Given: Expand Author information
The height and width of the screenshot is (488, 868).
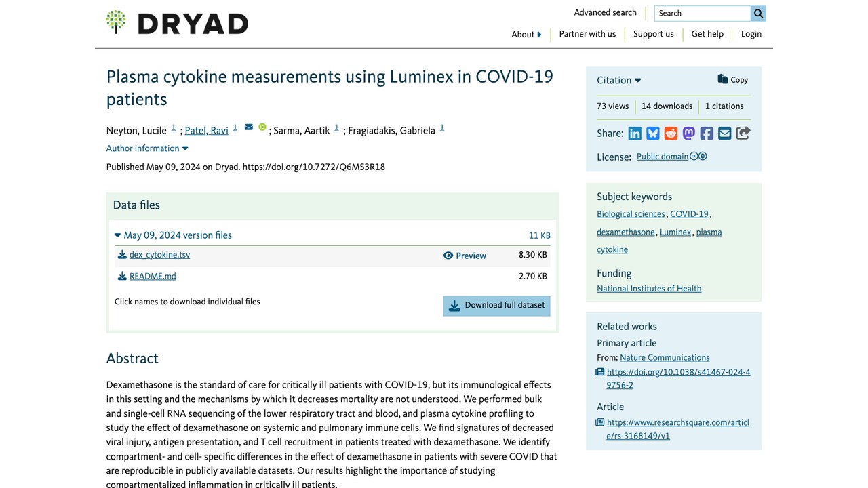Looking at the screenshot, I should [147, 148].
